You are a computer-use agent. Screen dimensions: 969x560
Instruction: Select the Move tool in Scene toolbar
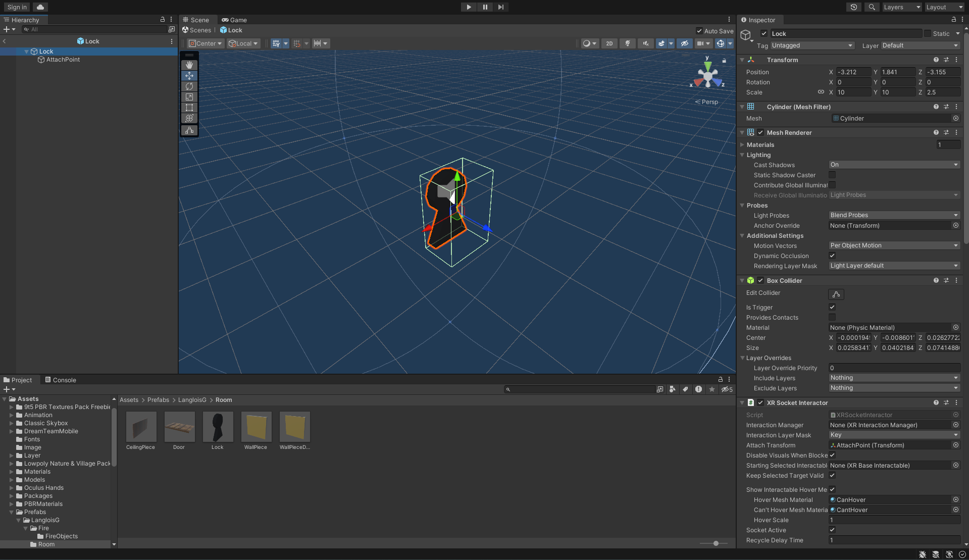click(x=189, y=76)
